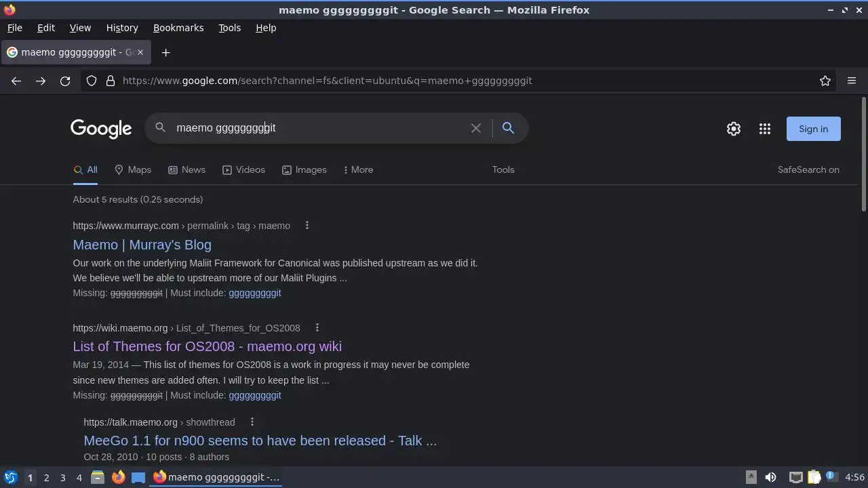Submit search with blue magnifier button
Screen dimensions: 868x488
click(508, 127)
